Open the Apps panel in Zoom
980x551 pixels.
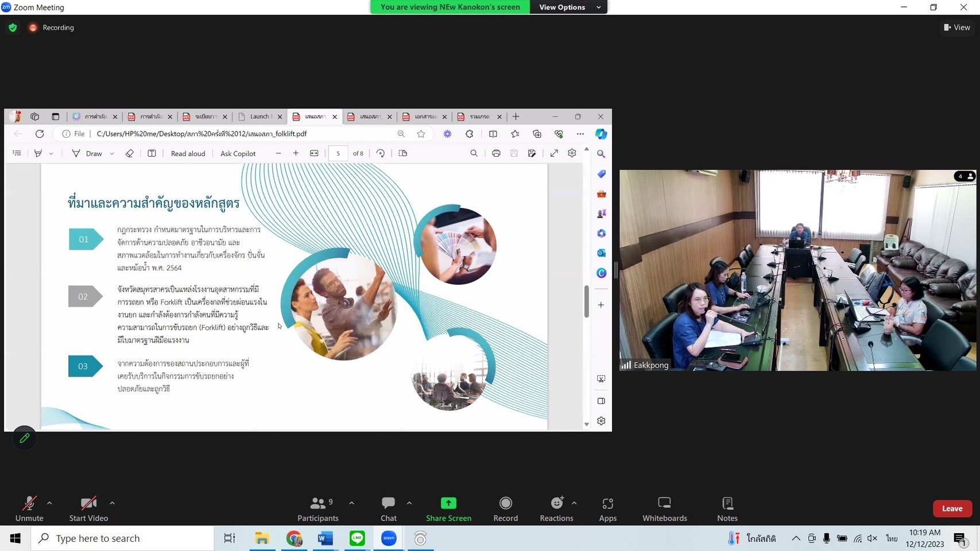pyautogui.click(x=607, y=509)
